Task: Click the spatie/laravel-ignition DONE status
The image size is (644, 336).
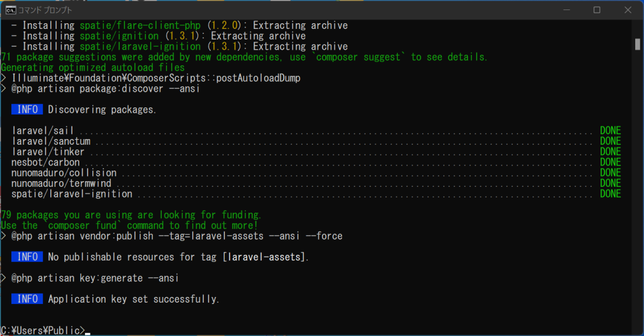Action: click(x=610, y=193)
